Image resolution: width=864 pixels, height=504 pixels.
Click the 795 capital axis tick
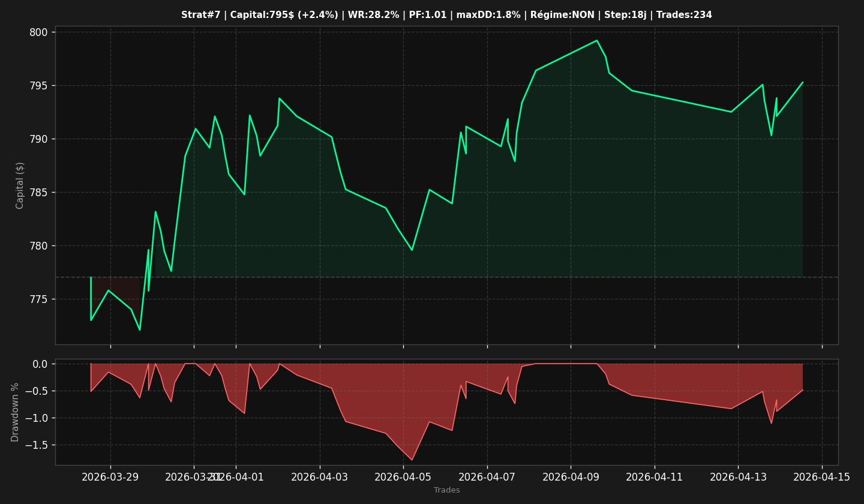click(x=38, y=86)
